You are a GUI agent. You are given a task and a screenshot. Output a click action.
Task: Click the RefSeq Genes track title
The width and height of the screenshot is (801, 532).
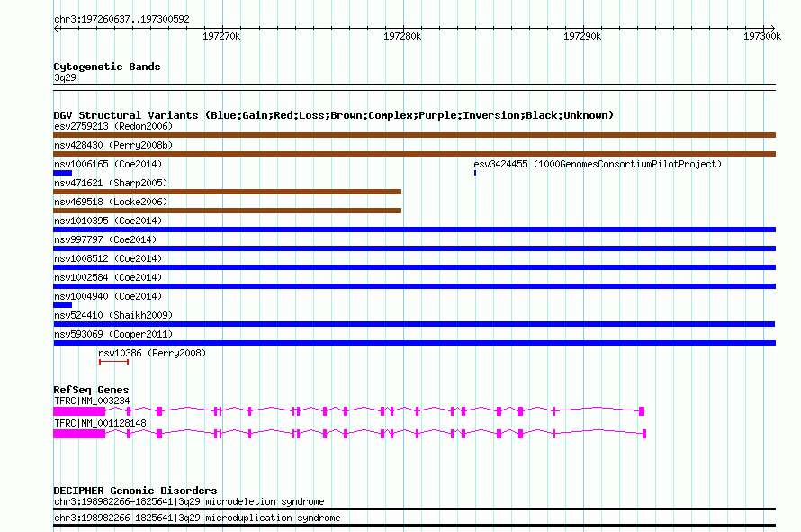pos(91,390)
